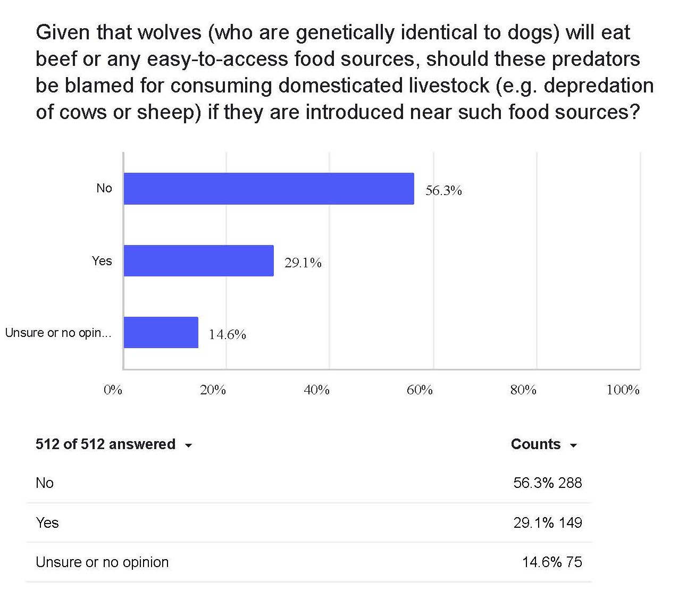Open the '512 of 512 answered' dropdown arrow
687x616 pixels.
pyautogui.click(x=188, y=445)
